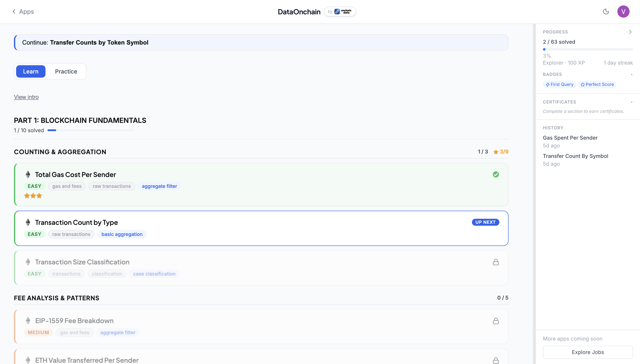The width and height of the screenshot is (640, 364).
Task: Select case classification tag
Action: 154,274
